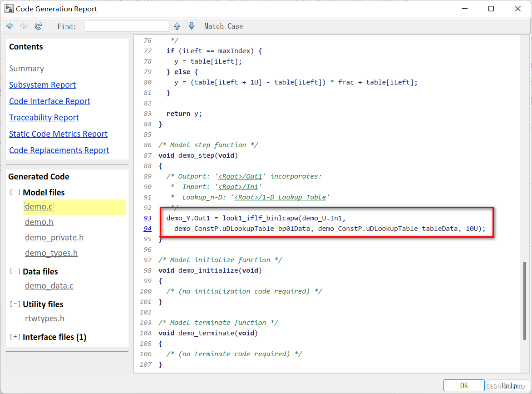Collapse the Data files group
532x394 pixels.
(15, 271)
